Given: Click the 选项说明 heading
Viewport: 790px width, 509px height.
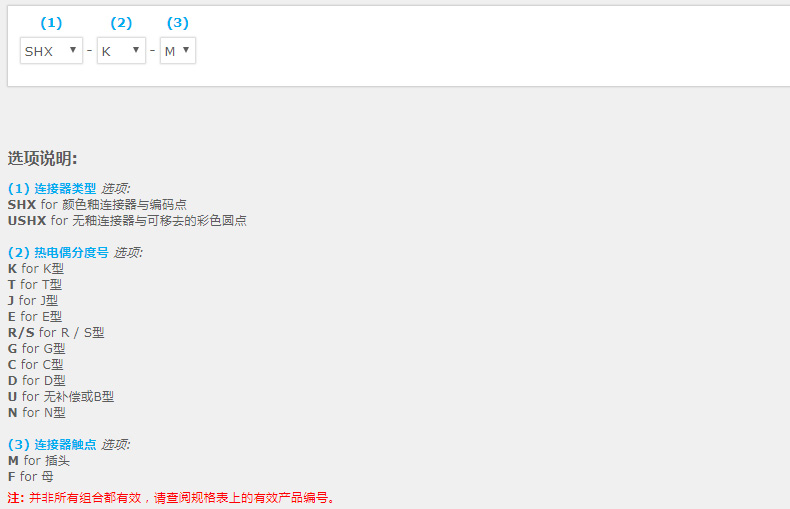Looking at the screenshot, I should pos(42,158).
